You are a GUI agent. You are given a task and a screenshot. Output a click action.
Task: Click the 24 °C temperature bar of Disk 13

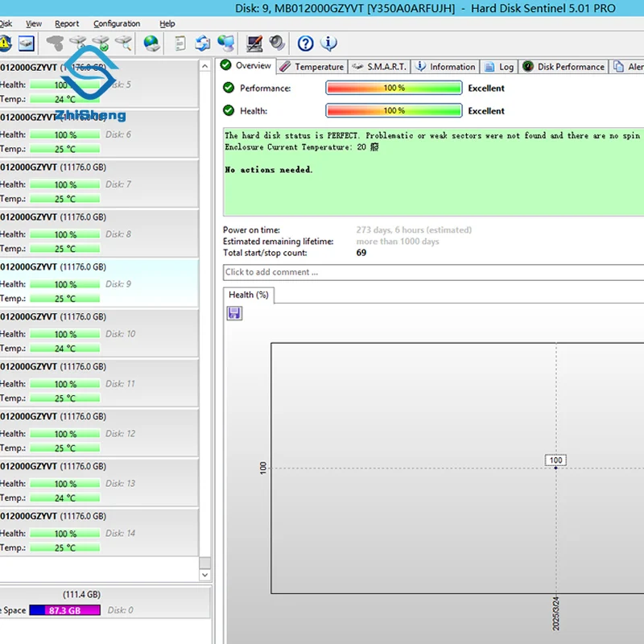(x=65, y=497)
